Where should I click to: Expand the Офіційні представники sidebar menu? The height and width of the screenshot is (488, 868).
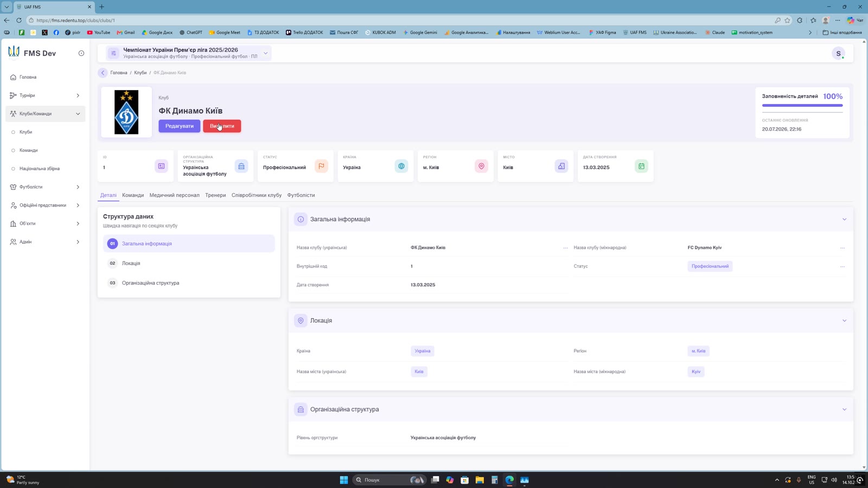(45, 206)
